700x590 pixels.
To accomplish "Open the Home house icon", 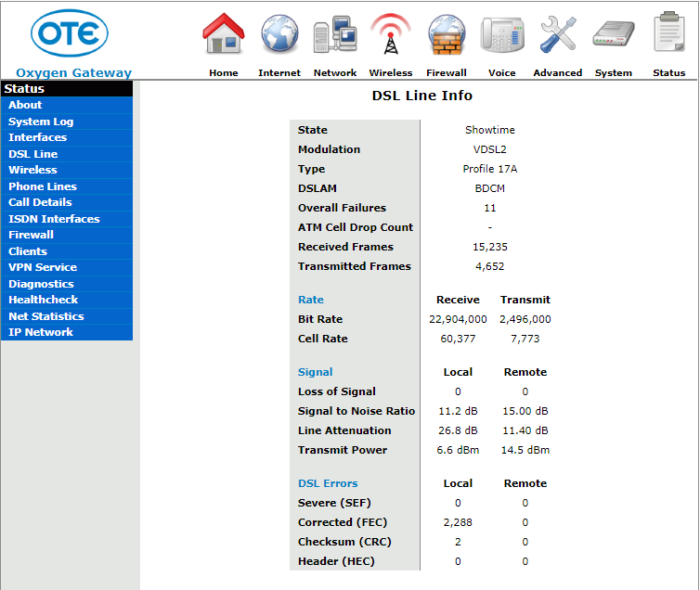I will [224, 34].
